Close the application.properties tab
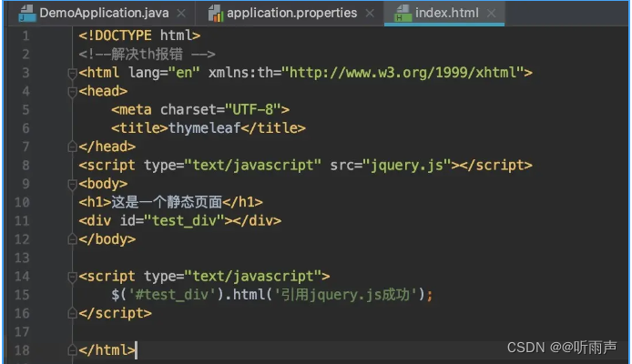632x364 pixels. [370, 14]
